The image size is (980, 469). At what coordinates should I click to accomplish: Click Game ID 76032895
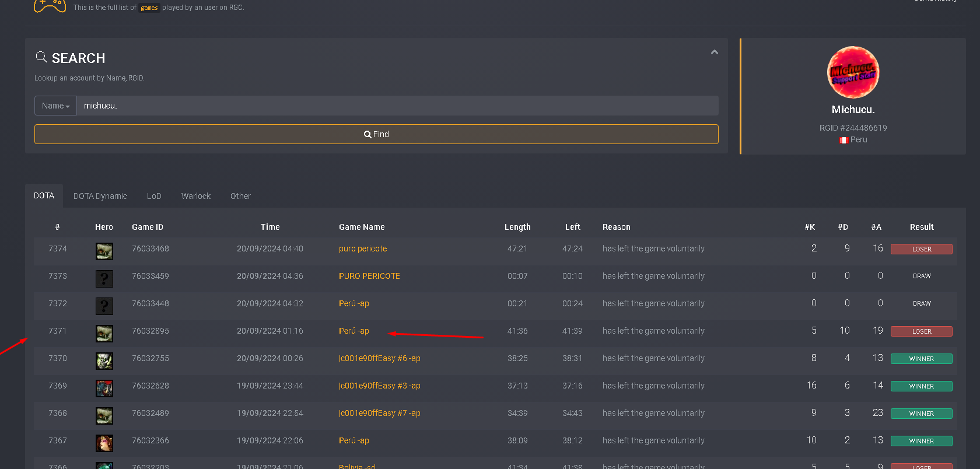(150, 331)
